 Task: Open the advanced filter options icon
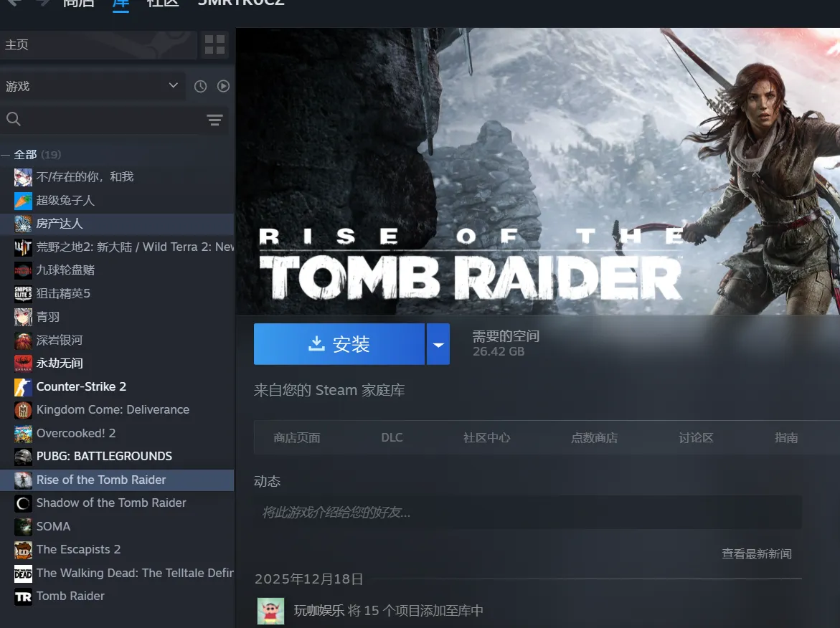pos(214,120)
